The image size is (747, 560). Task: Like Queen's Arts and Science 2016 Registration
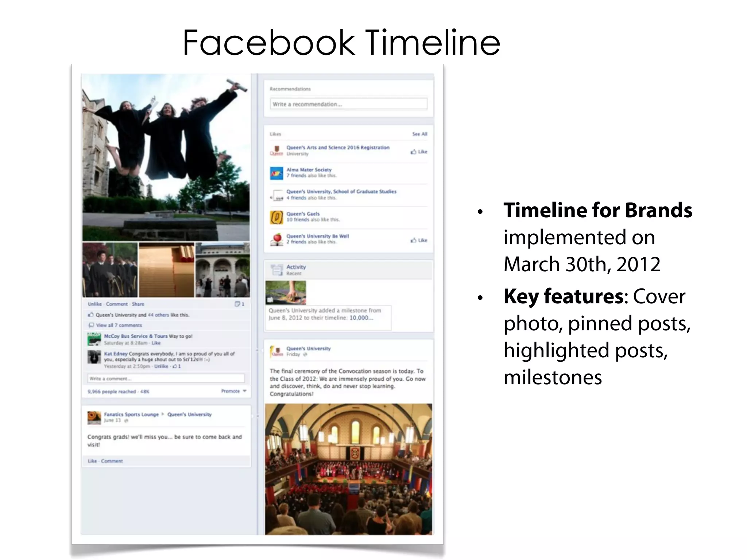point(419,152)
